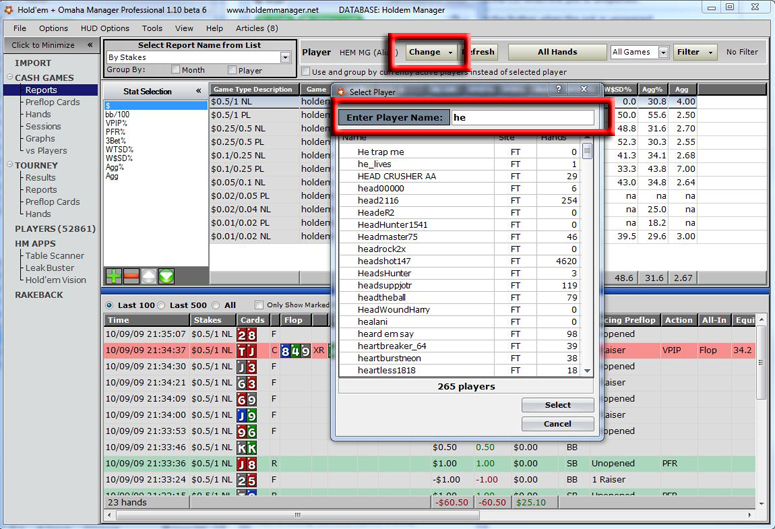Select the All hands radio button
The width and height of the screenshot is (775, 529).
pyautogui.click(x=215, y=305)
